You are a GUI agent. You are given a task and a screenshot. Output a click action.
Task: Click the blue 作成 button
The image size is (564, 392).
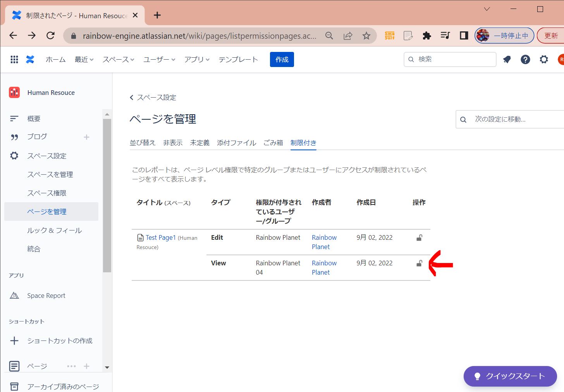coord(282,59)
